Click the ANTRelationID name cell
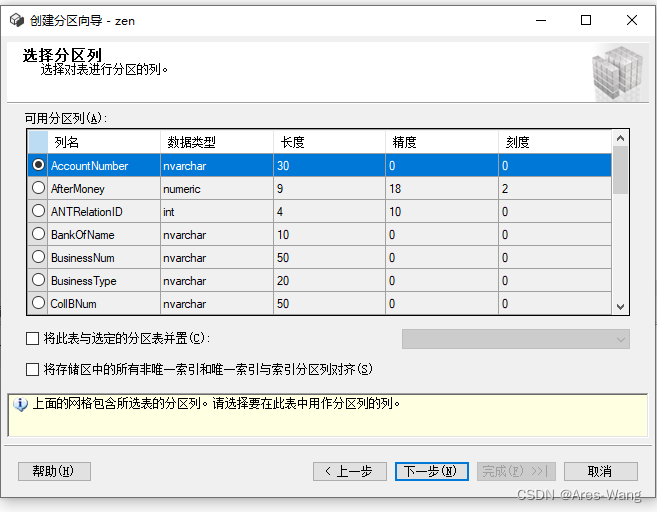This screenshot has height=512, width=657. [x=104, y=211]
